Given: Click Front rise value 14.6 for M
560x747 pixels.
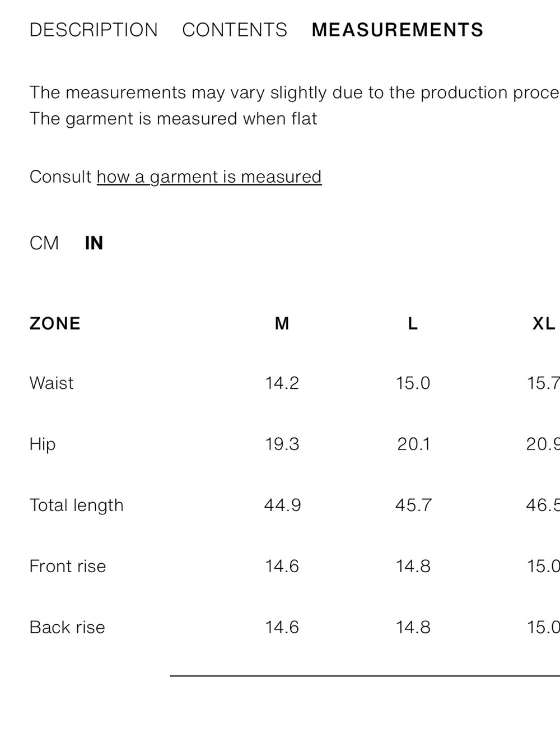Looking at the screenshot, I should click(282, 567).
